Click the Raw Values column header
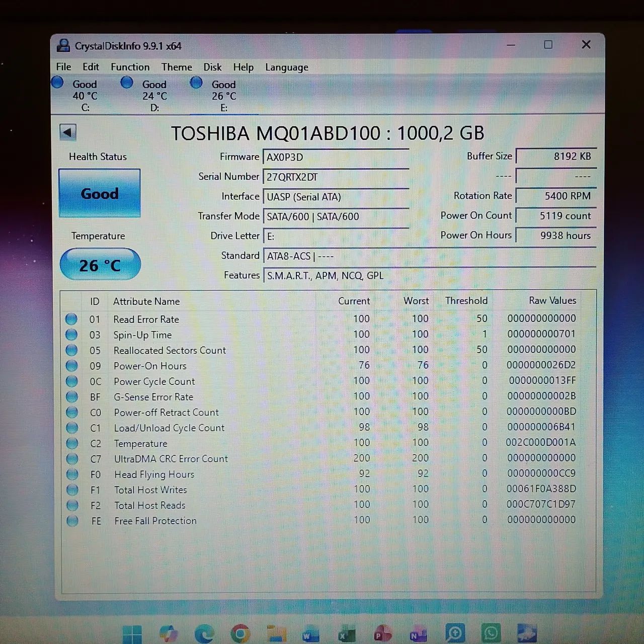The image size is (644, 644). (552, 300)
